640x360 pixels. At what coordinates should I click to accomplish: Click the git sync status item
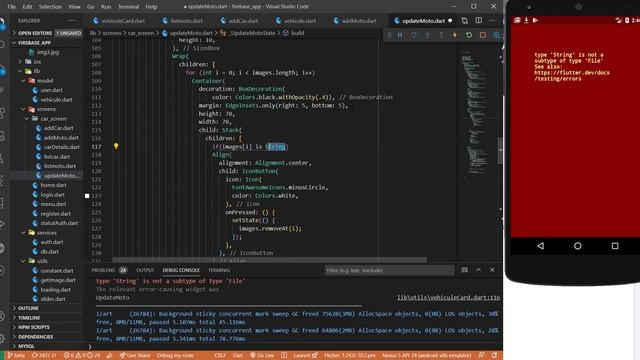44,356
